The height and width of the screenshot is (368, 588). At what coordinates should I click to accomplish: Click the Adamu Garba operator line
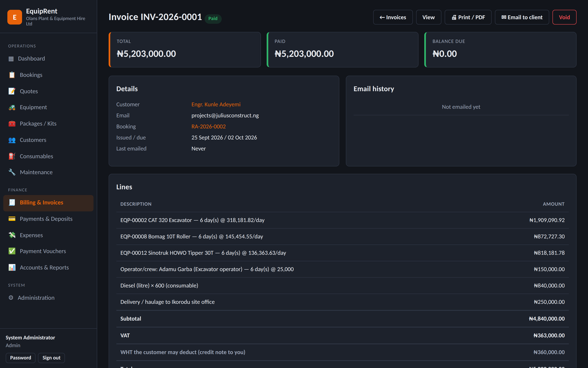click(343, 269)
